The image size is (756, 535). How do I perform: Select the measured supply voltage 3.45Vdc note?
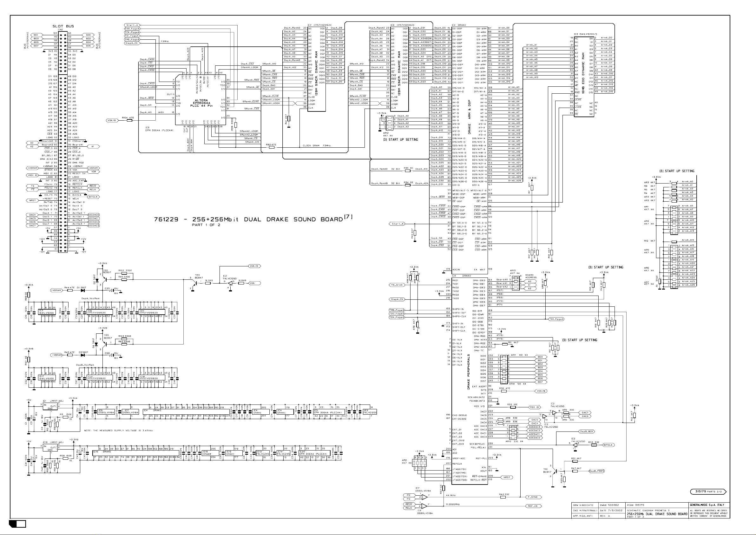coord(119,431)
